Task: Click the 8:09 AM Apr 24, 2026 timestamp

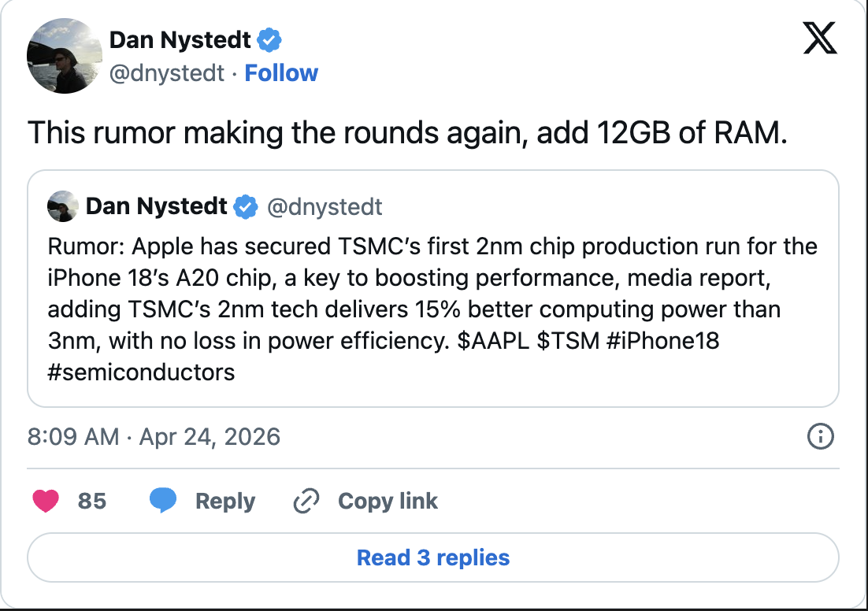Action: tap(154, 437)
